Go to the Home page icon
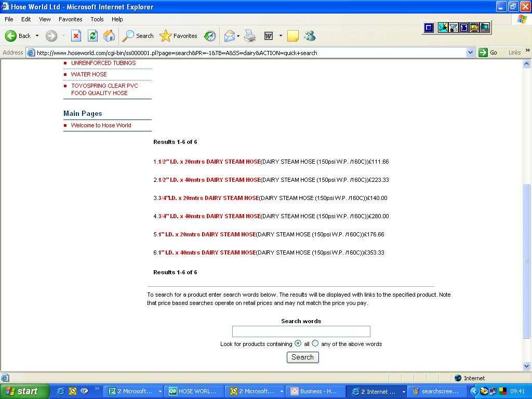This screenshot has width=532, height=399. [x=109, y=36]
